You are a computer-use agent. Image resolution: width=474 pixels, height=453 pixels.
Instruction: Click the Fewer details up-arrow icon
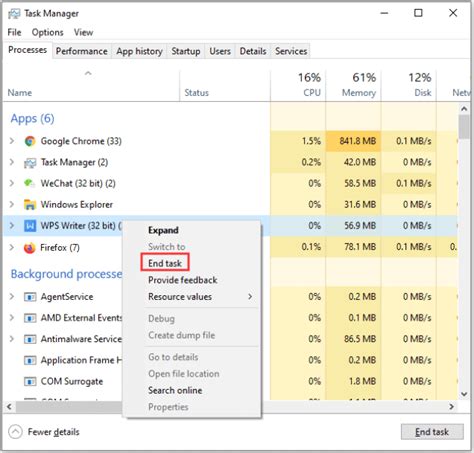coord(15,432)
